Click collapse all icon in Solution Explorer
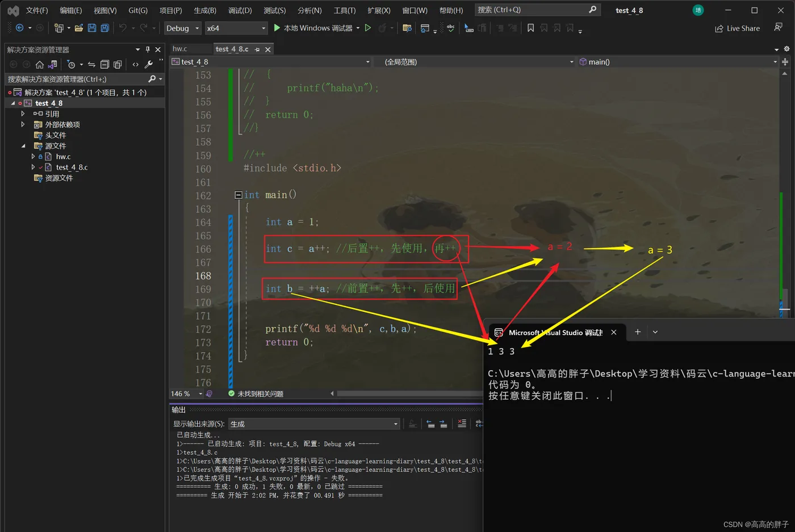 point(104,64)
